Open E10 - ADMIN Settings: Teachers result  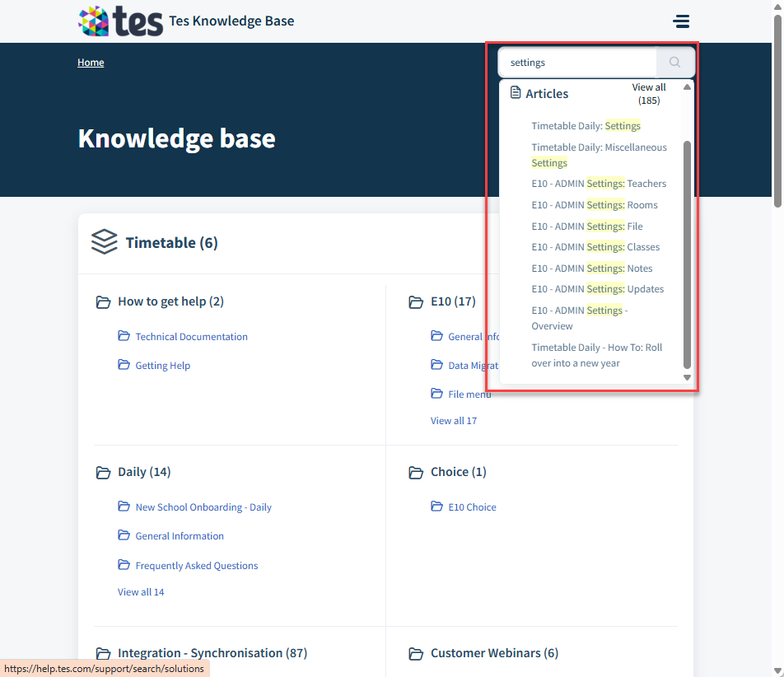[599, 184]
